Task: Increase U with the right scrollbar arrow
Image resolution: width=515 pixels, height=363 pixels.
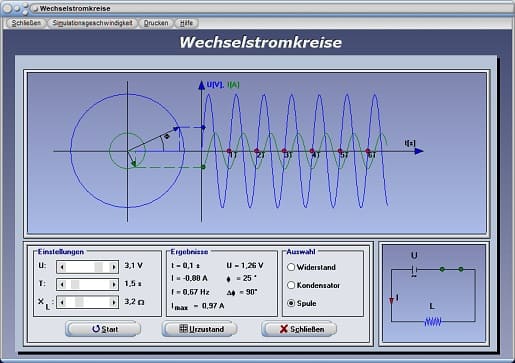Action: [114, 267]
